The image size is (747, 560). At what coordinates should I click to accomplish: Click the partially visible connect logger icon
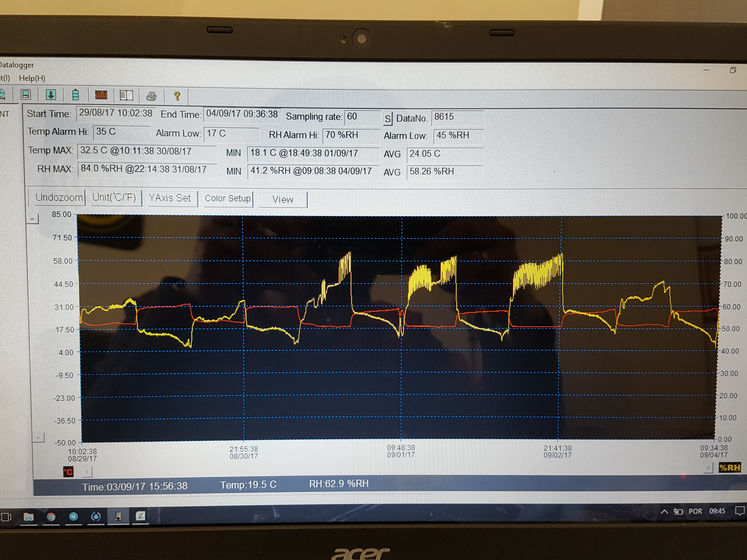(2, 94)
